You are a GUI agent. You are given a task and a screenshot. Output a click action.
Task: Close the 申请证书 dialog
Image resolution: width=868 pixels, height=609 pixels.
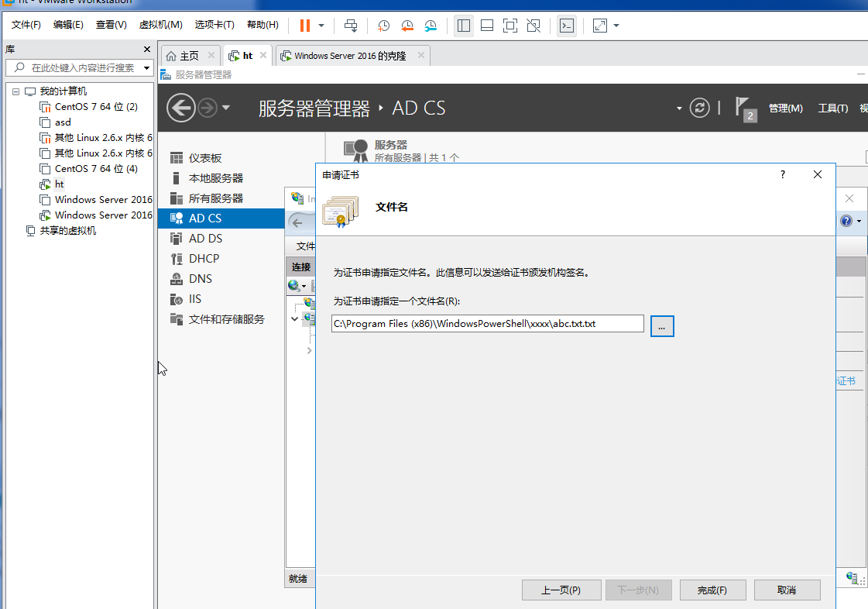818,174
